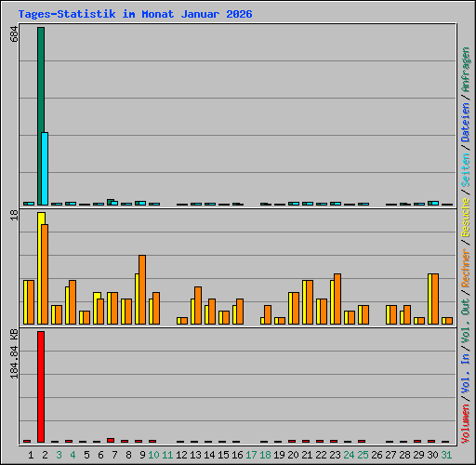This screenshot has width=476, height=465.
Task: Click the Dateien legend label
Action: tap(466, 123)
